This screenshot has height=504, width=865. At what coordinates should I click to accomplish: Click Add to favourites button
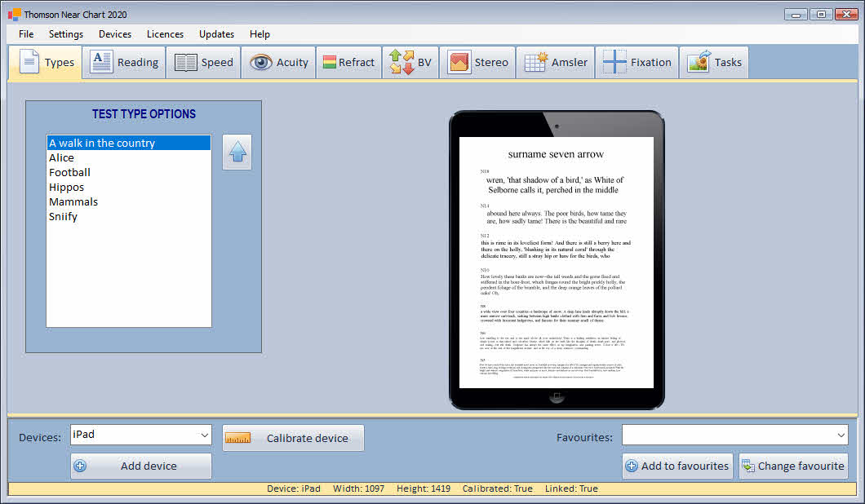click(677, 466)
